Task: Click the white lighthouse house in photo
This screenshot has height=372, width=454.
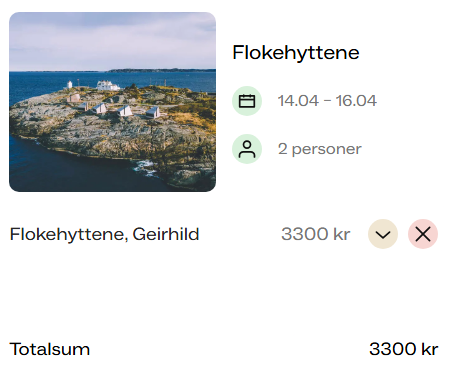Action: [107, 85]
